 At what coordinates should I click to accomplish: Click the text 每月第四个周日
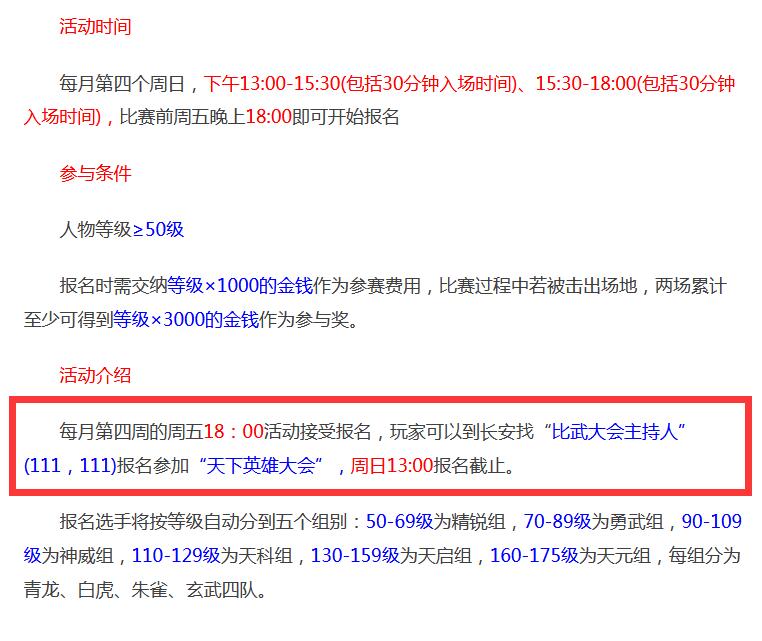pos(122,84)
